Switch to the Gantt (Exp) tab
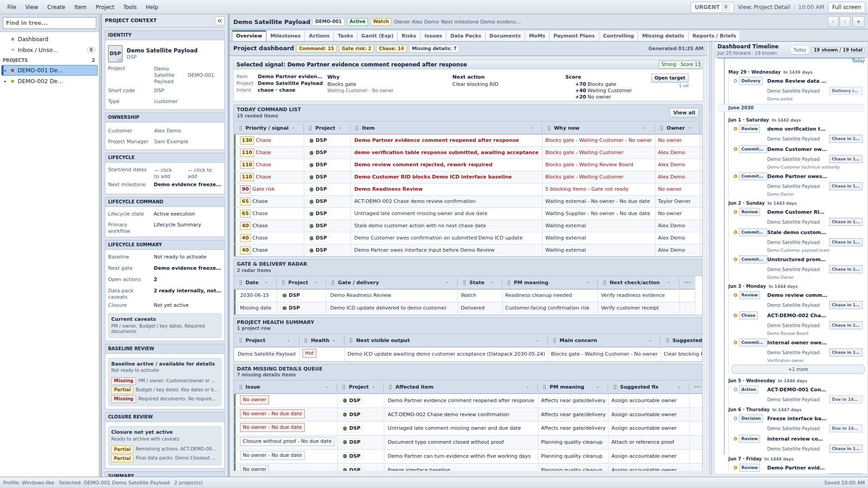 (x=377, y=36)
